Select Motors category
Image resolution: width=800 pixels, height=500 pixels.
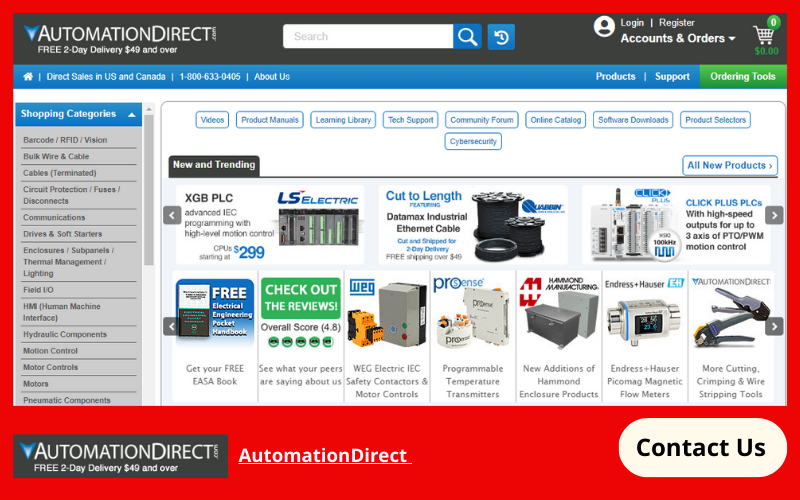(36, 384)
